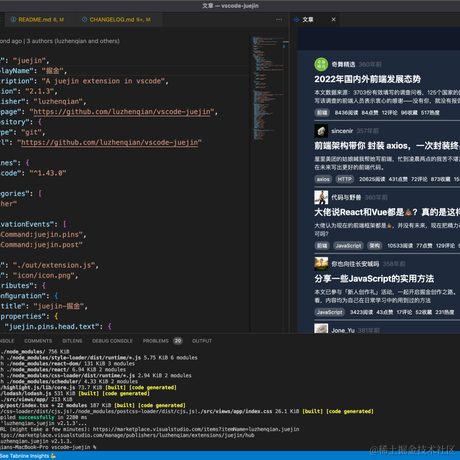Click the 奇舞精选 green avatar

[x=321, y=64]
